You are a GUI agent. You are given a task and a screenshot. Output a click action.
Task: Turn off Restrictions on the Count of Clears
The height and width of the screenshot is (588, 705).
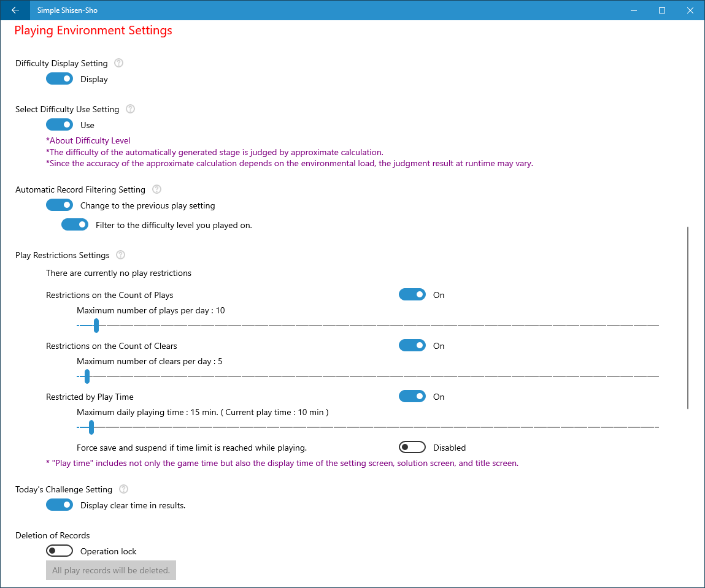point(412,345)
